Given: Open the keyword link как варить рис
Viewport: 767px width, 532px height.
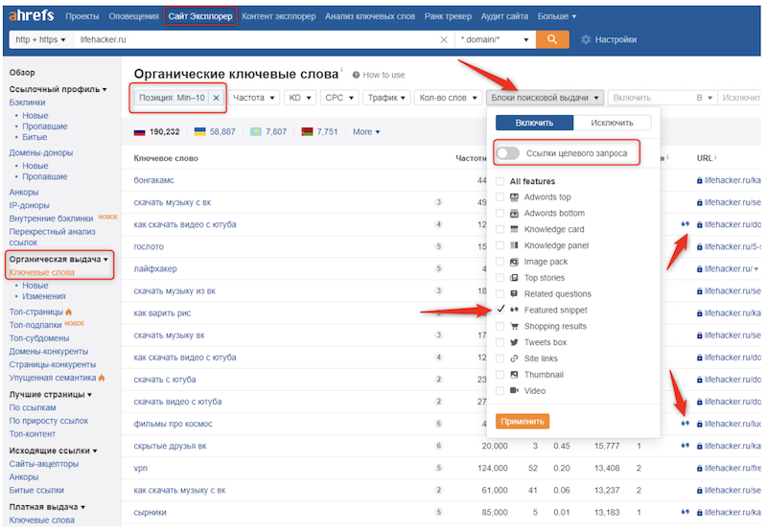Looking at the screenshot, I should coord(162,312).
